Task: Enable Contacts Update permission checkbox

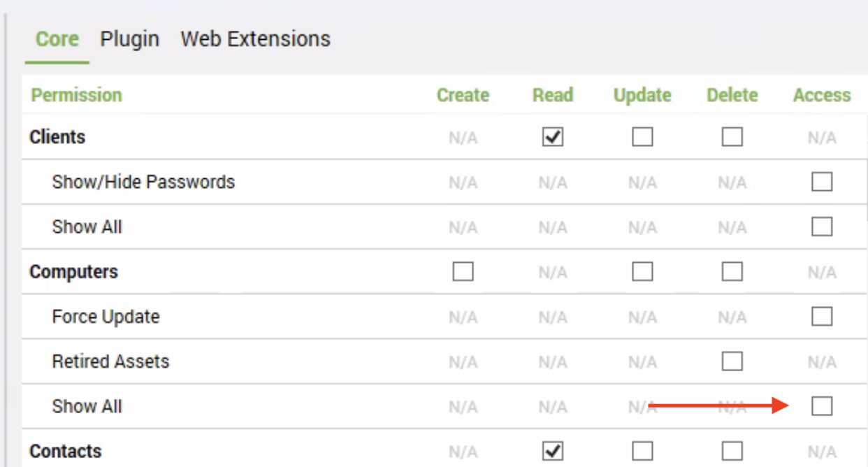Action: click(x=642, y=451)
